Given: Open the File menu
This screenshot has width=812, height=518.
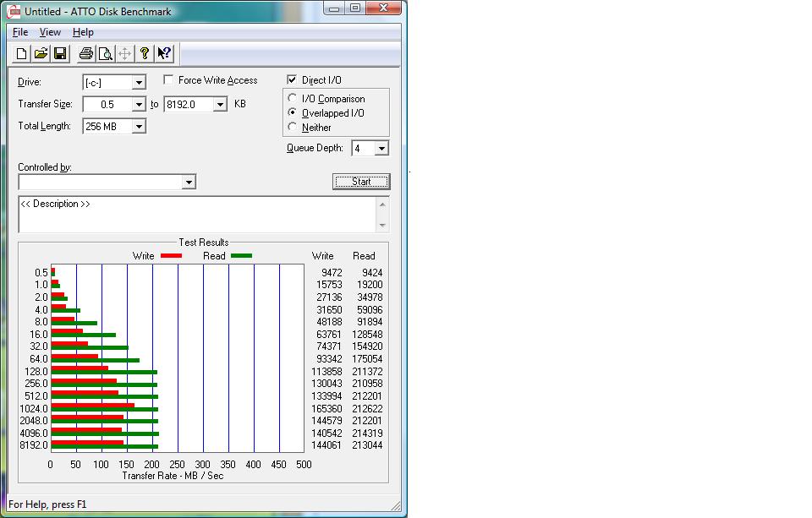Looking at the screenshot, I should (x=20, y=32).
